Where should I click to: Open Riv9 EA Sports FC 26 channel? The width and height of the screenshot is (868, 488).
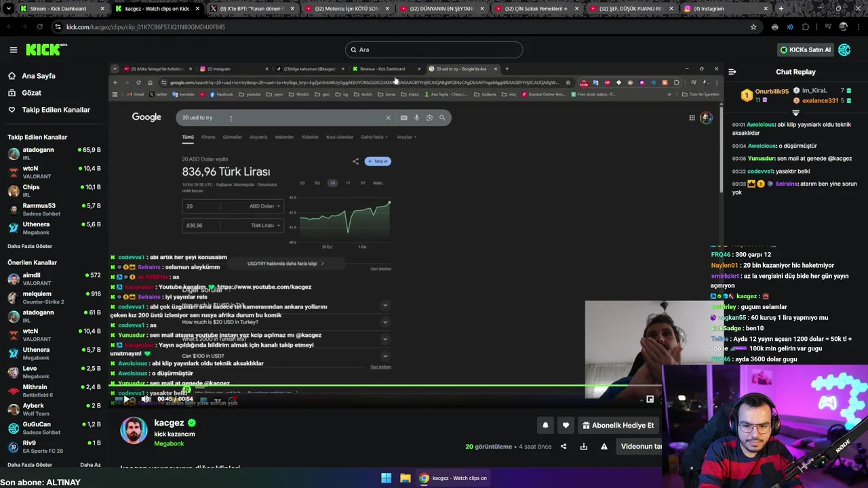point(54,447)
